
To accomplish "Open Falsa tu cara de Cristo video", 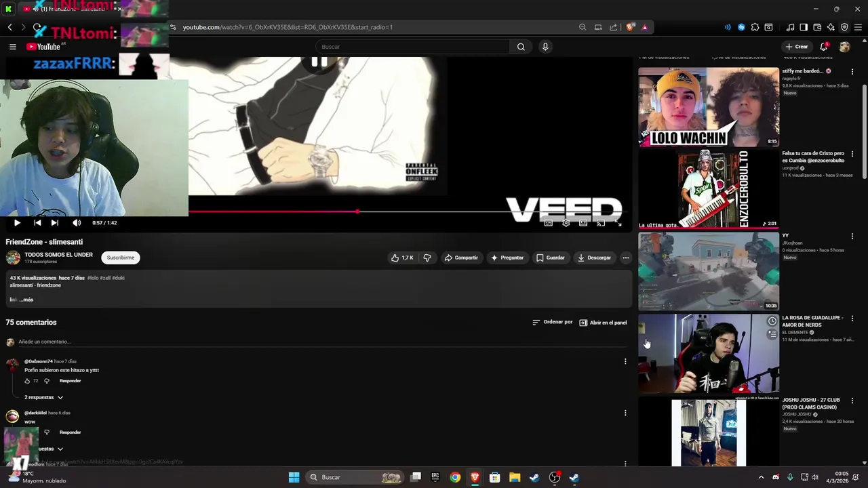I will click(x=709, y=189).
